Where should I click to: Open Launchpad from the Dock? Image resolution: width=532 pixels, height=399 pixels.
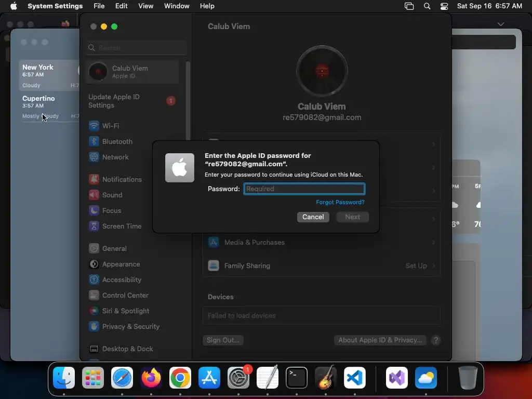pos(93,377)
